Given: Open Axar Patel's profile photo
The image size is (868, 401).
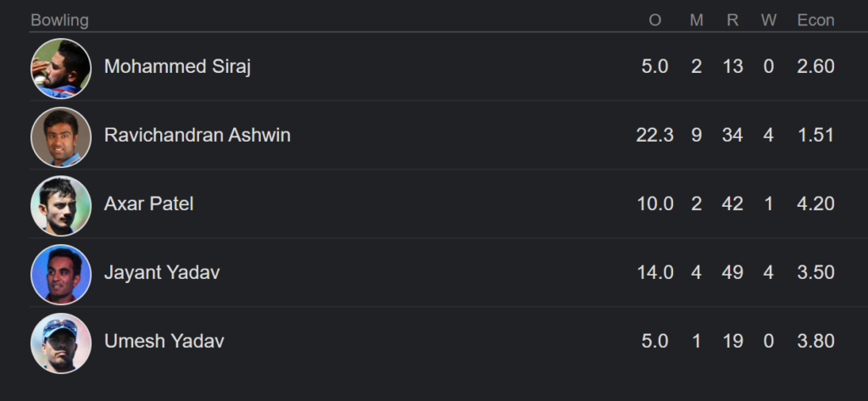Looking at the screenshot, I should click(x=61, y=205).
